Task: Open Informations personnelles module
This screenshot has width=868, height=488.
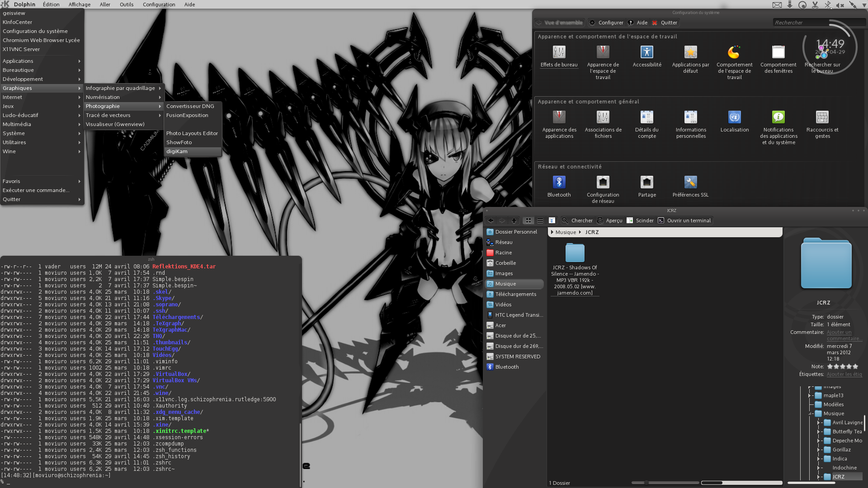Action: tap(691, 124)
